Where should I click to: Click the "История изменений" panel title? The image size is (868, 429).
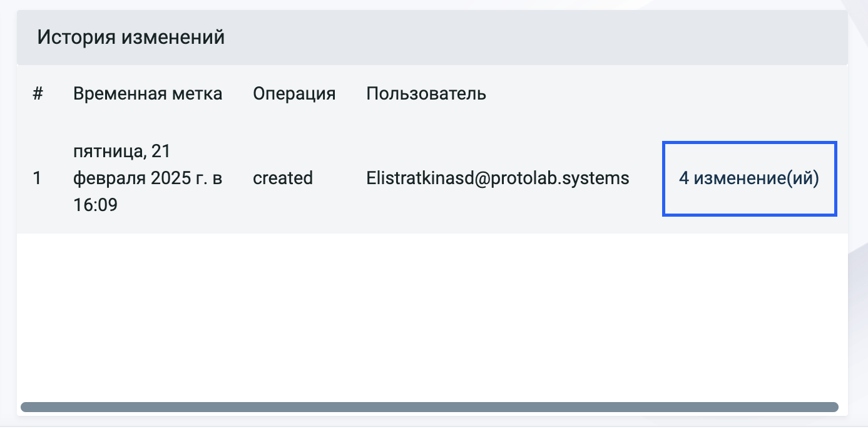[131, 38]
